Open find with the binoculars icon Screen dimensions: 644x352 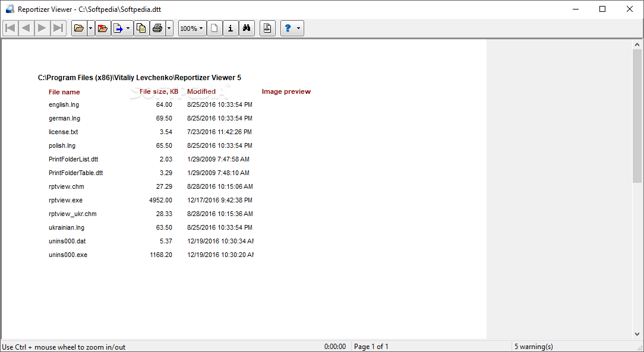pyautogui.click(x=247, y=28)
